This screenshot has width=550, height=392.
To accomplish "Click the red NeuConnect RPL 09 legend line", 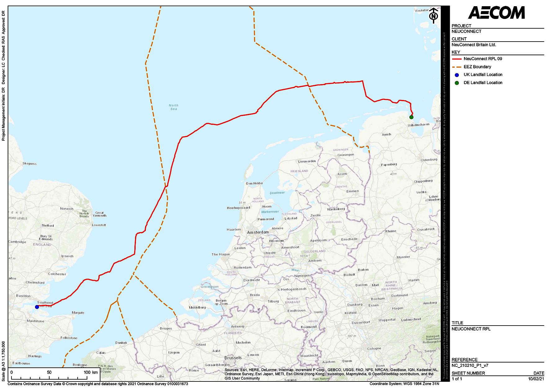I will coord(457,59).
